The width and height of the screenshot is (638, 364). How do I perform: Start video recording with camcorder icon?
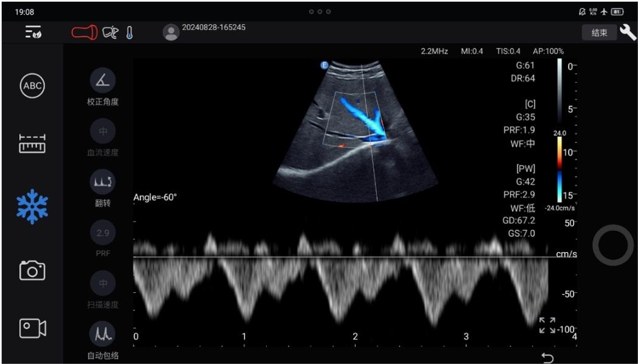(32, 328)
